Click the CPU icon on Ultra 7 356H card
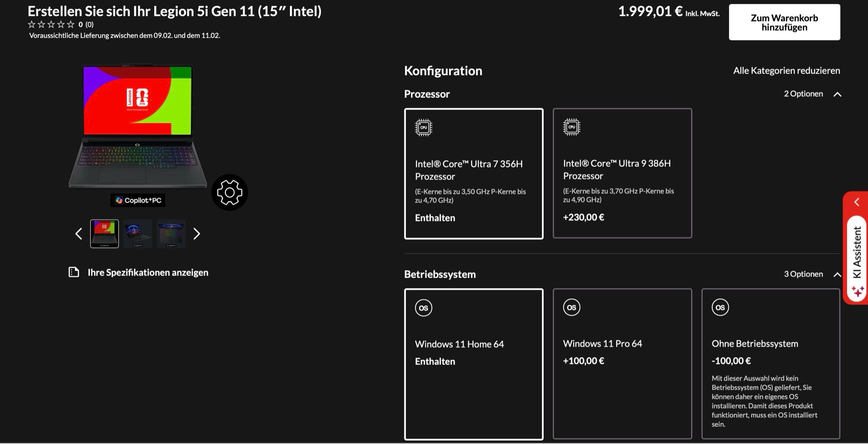The width and height of the screenshot is (868, 444). pos(424,127)
